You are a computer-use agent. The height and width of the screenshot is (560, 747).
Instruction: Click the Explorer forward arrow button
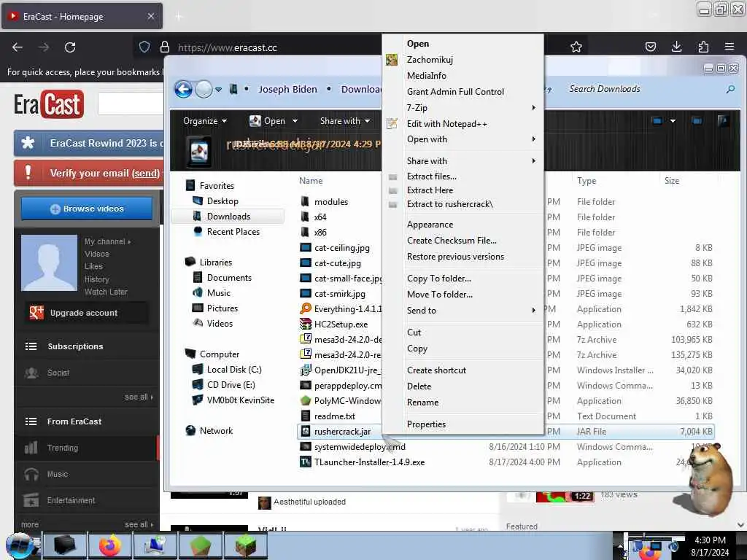204,89
